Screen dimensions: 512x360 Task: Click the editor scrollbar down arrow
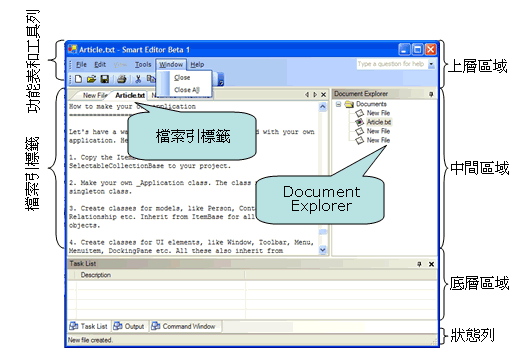(x=323, y=250)
